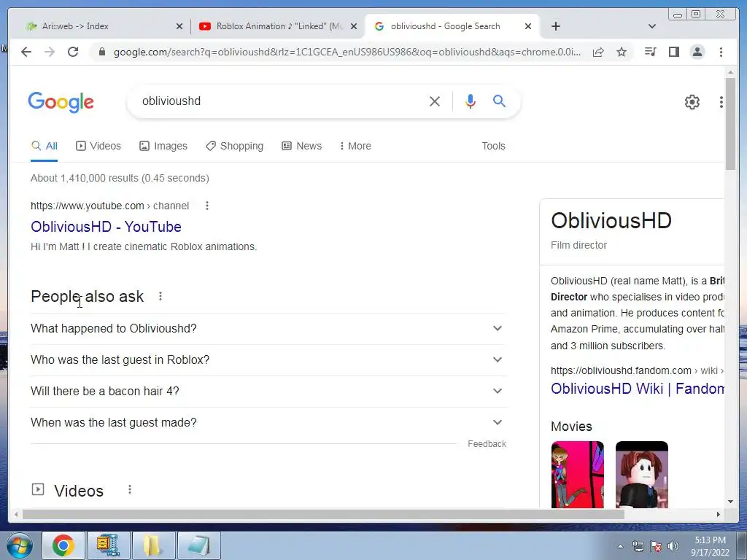Click the Action Center flag tray icon
The width and height of the screenshot is (747, 560).
tap(656, 546)
